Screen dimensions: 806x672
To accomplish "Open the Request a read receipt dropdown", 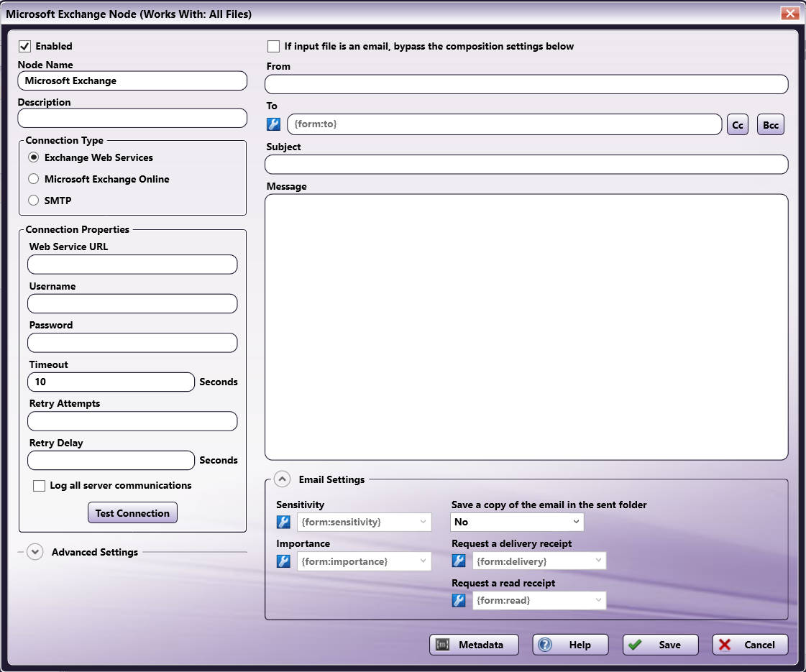I will point(539,600).
